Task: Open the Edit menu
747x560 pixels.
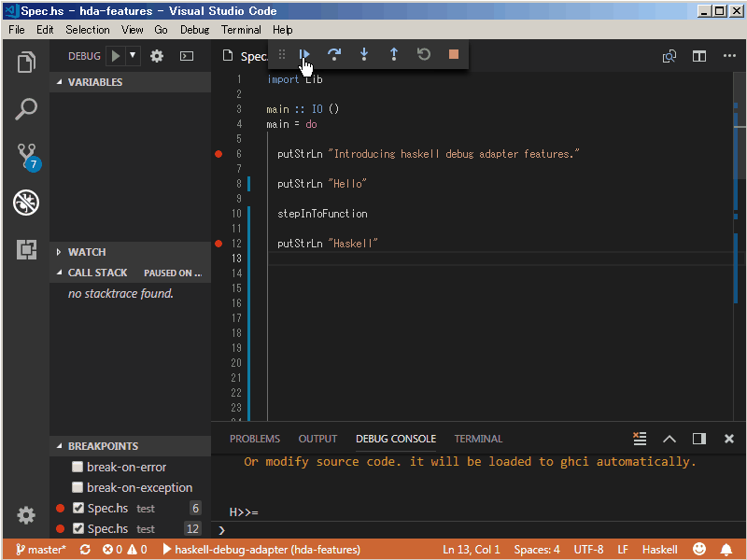Action: pos(45,30)
